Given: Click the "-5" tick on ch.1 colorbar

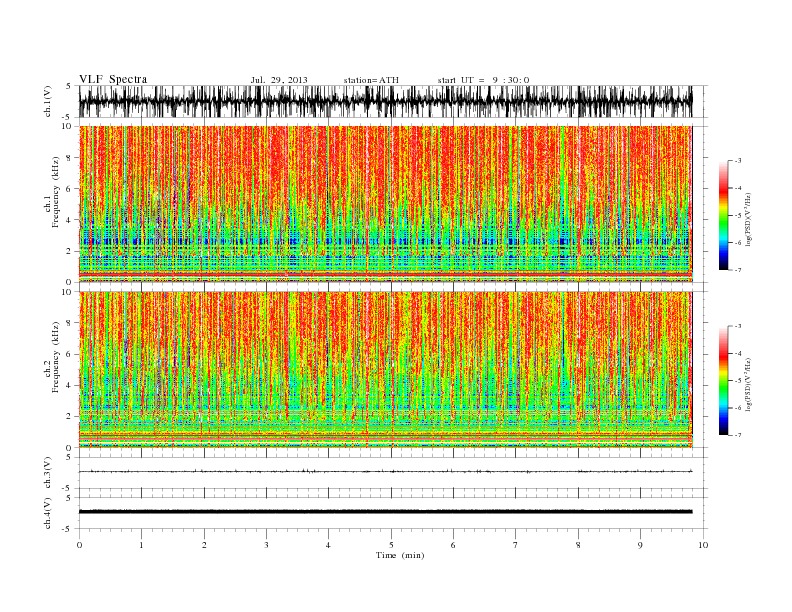Looking at the screenshot, I should pos(737,215).
